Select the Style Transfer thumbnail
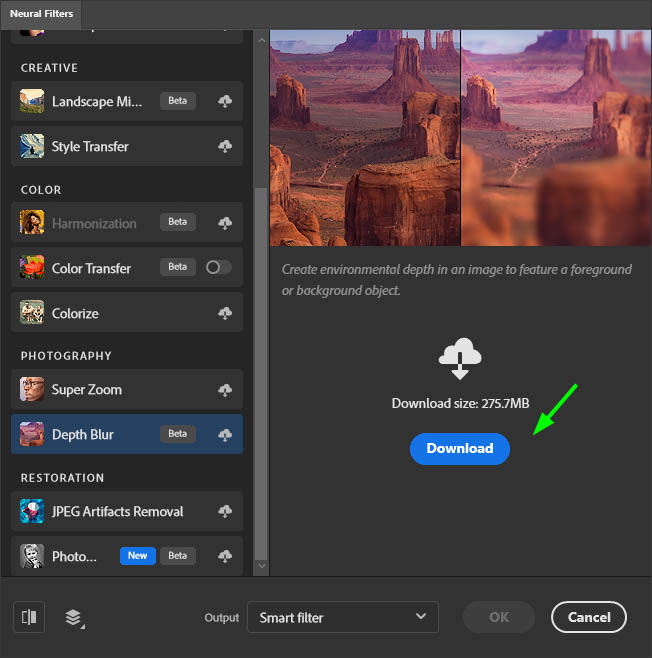The height and width of the screenshot is (658, 652). pyautogui.click(x=32, y=146)
